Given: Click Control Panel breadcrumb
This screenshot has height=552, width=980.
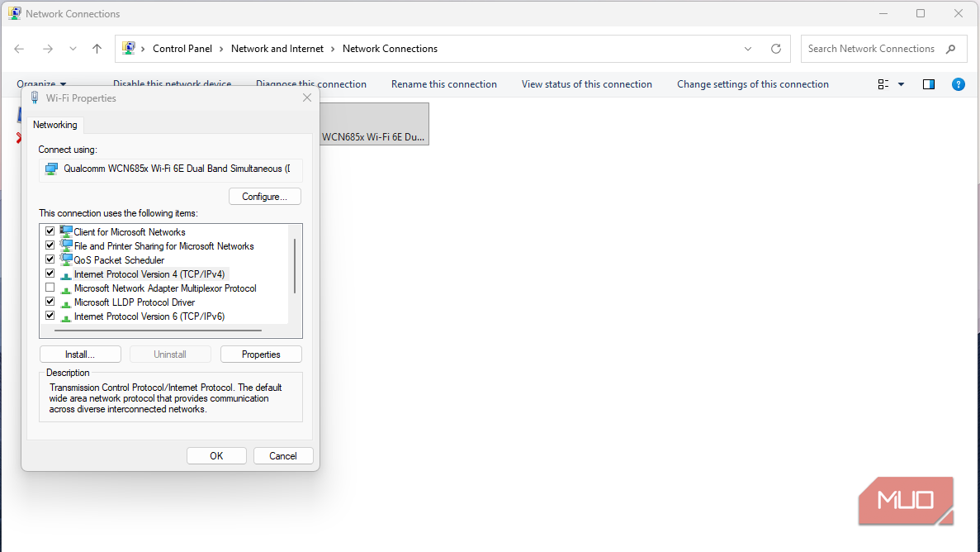Looking at the screenshot, I should [x=182, y=49].
